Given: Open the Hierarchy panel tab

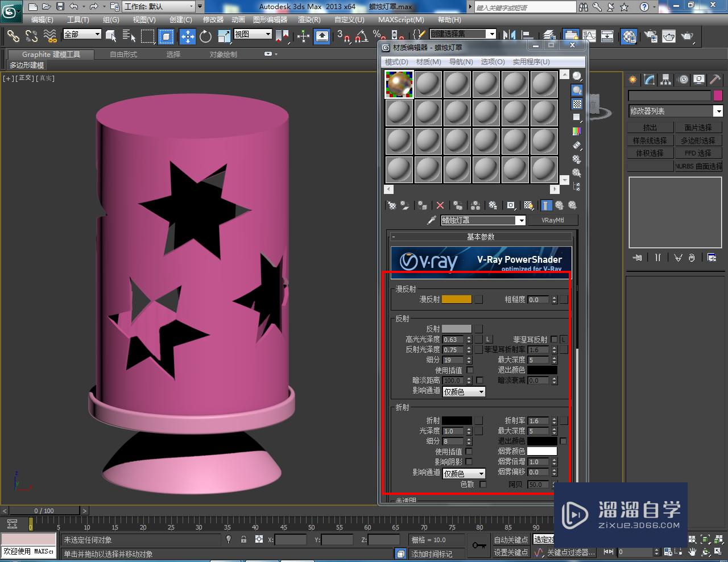Looking at the screenshot, I should click(x=665, y=80).
